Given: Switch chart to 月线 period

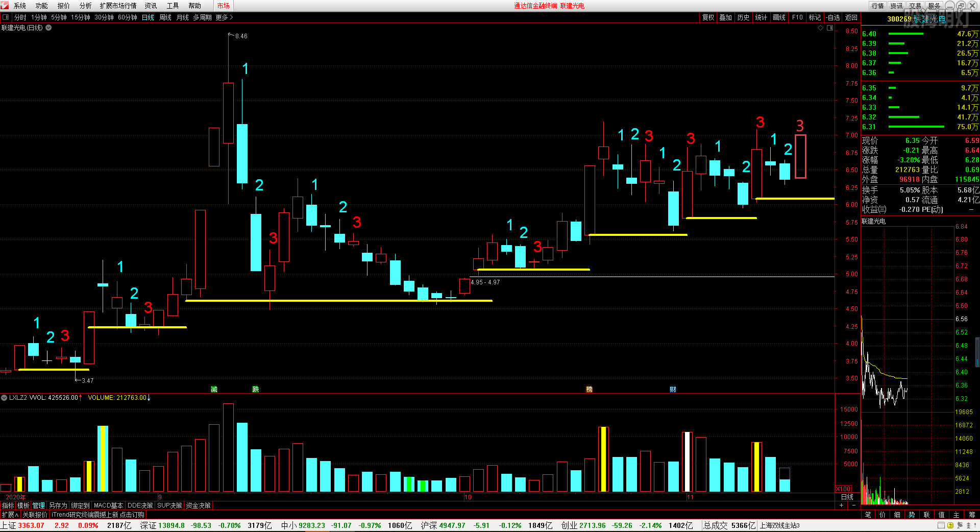Looking at the screenshot, I should coord(183,17).
